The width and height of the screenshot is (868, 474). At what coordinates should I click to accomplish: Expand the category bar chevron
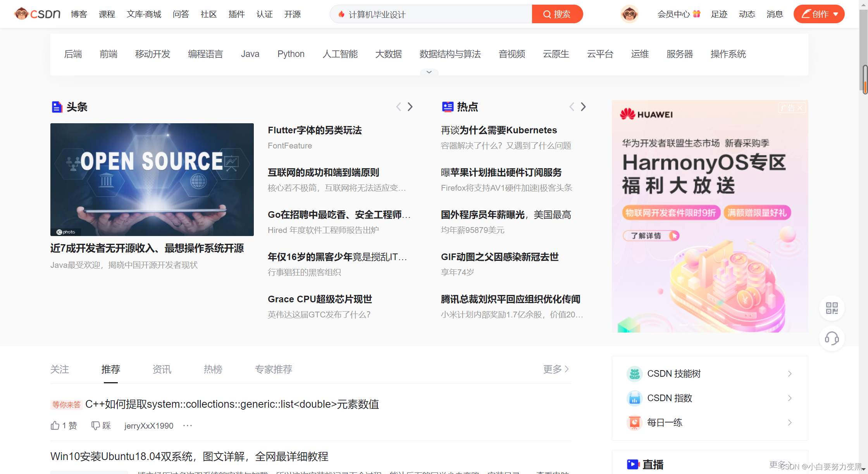pos(429,72)
